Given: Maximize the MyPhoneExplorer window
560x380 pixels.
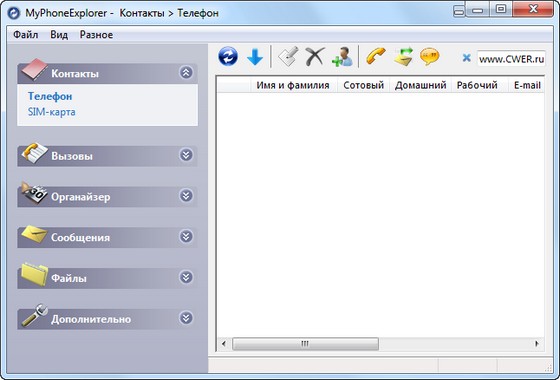Looking at the screenshot, I should (501, 10).
